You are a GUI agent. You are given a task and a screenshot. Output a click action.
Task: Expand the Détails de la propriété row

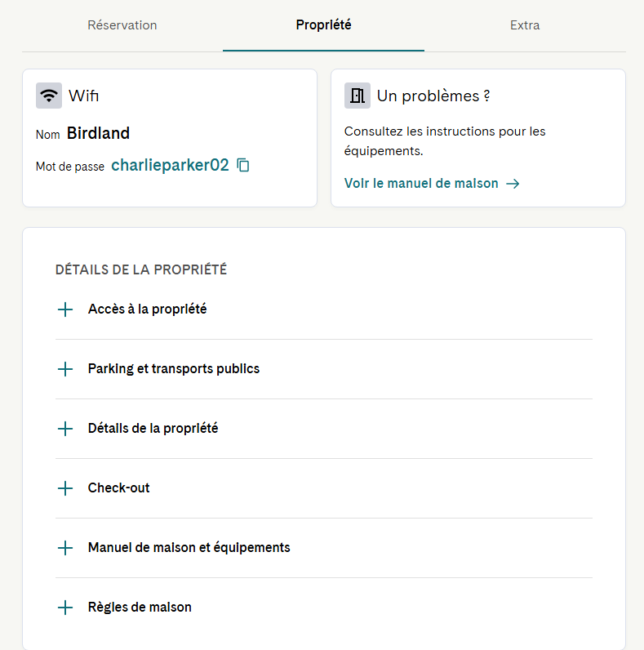tap(324, 429)
